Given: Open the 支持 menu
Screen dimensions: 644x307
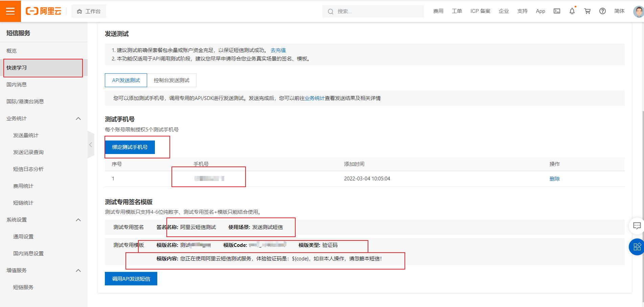Looking at the screenshot, I should coord(522,11).
